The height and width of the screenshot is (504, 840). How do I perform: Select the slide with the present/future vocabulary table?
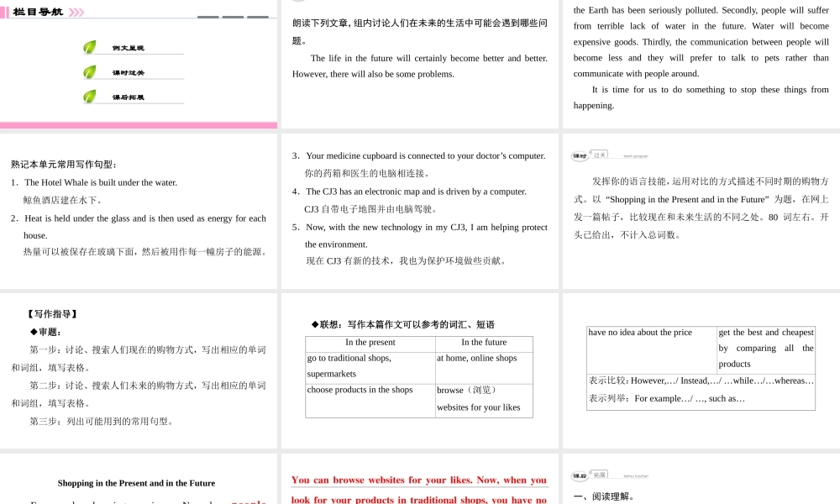click(x=419, y=370)
